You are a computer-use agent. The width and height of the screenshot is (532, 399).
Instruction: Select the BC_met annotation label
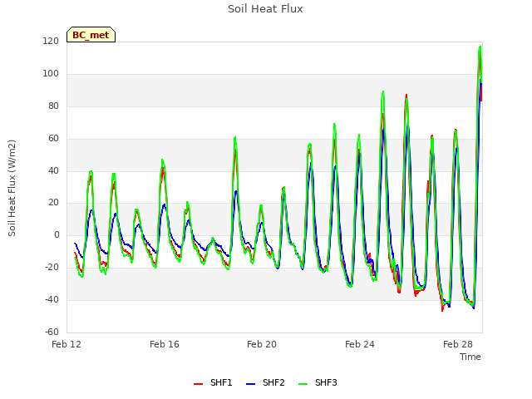pos(91,35)
